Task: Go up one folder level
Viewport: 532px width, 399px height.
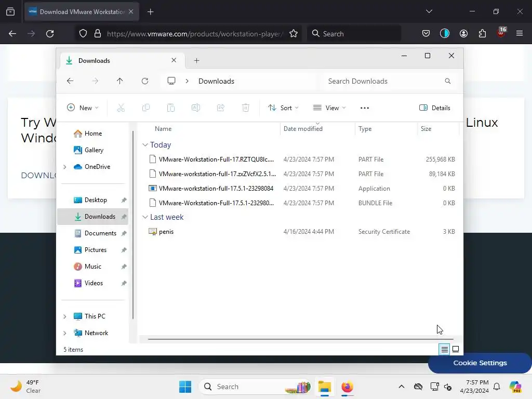Action: tap(120, 81)
